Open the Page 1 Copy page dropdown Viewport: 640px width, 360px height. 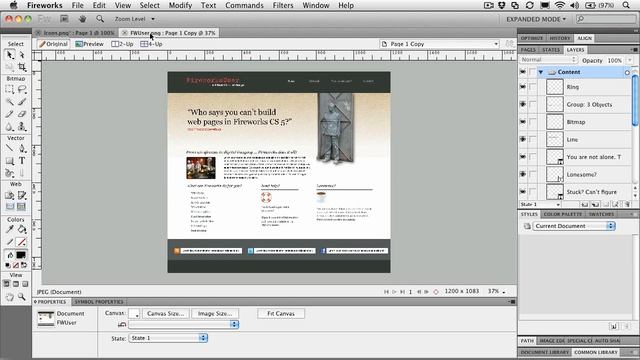(x=440, y=44)
